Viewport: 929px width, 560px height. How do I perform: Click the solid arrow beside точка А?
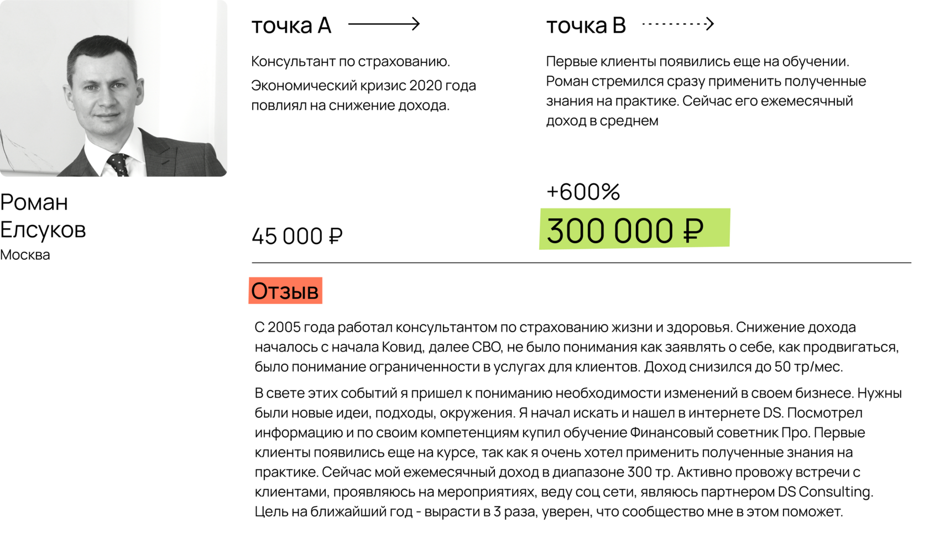[384, 24]
